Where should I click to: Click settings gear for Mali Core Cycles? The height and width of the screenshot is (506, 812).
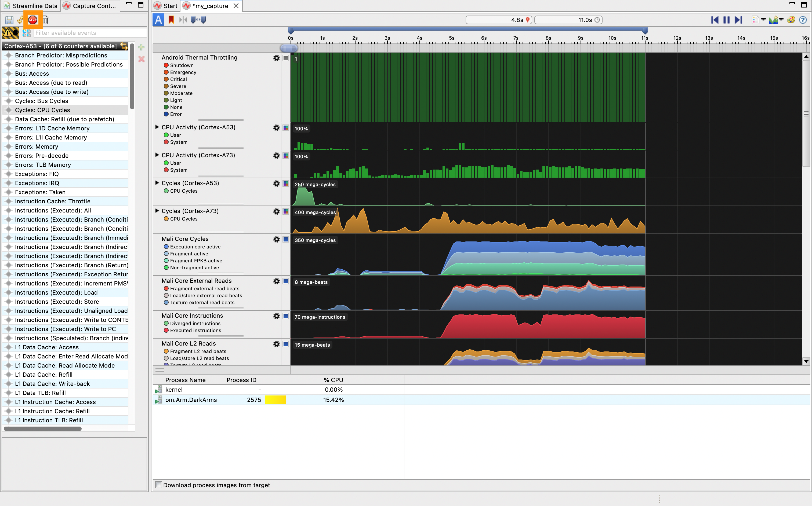(x=277, y=239)
